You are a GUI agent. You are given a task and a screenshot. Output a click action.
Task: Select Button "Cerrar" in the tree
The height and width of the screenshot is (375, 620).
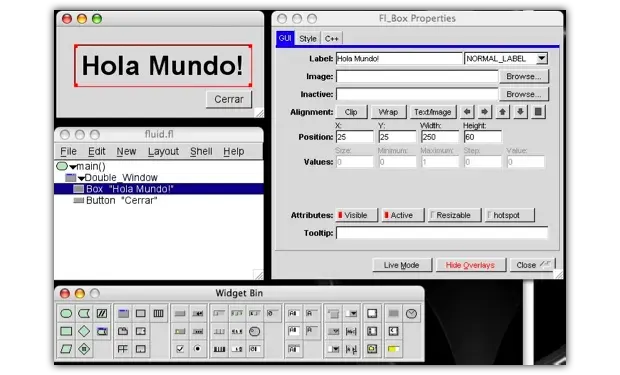159,201
